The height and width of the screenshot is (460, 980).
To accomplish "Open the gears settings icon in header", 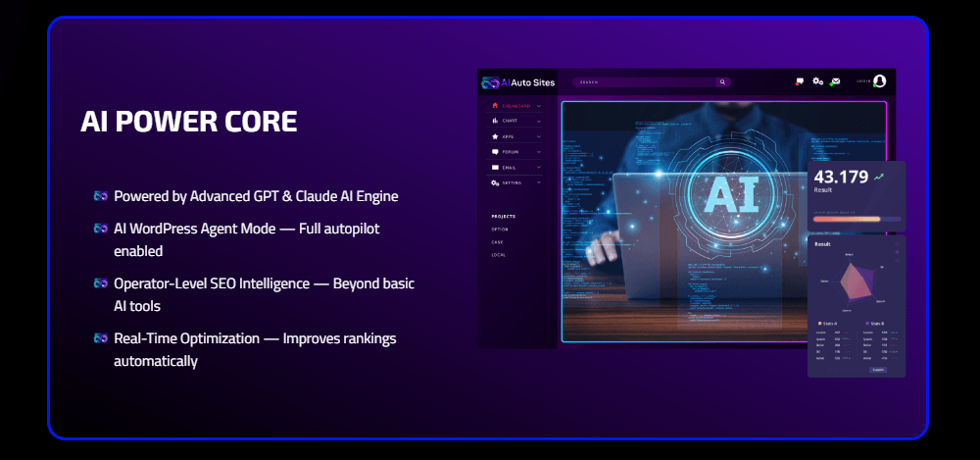I will 817,80.
